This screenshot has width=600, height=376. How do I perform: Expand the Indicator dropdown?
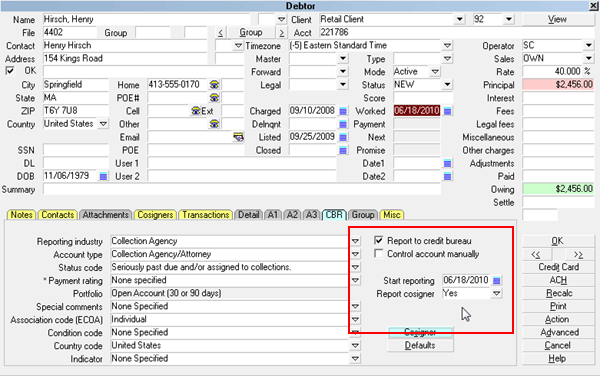coord(355,358)
